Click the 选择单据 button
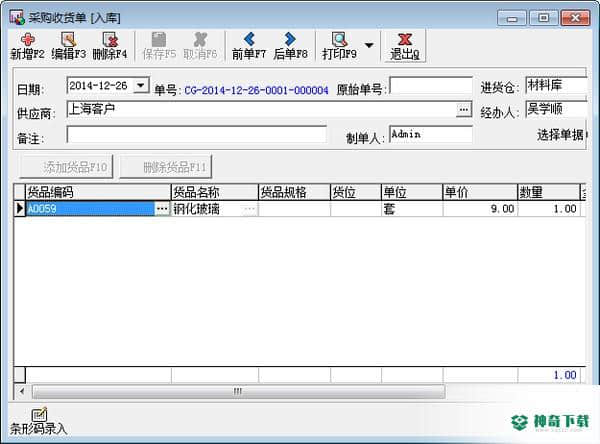Viewport: 600px width, 444px height. point(561,135)
